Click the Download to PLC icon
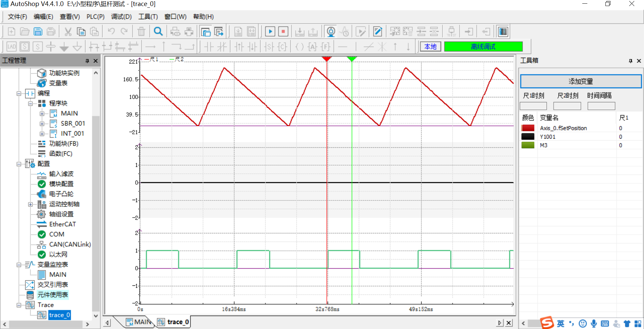The image size is (644, 329). (x=300, y=32)
